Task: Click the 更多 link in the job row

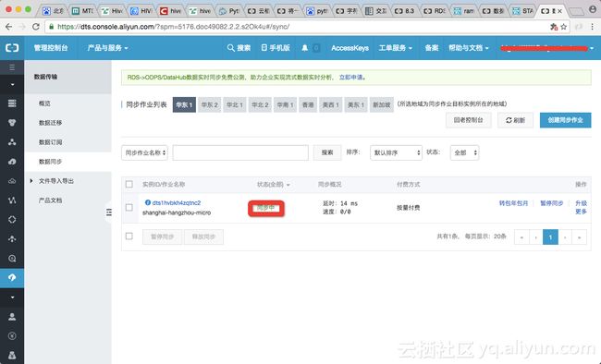Action: [x=581, y=212]
